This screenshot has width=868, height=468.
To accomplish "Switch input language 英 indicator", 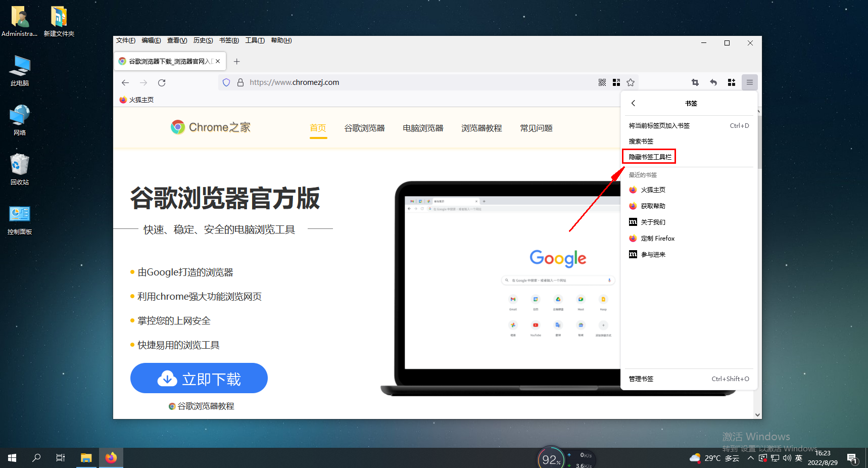I will pos(799,458).
